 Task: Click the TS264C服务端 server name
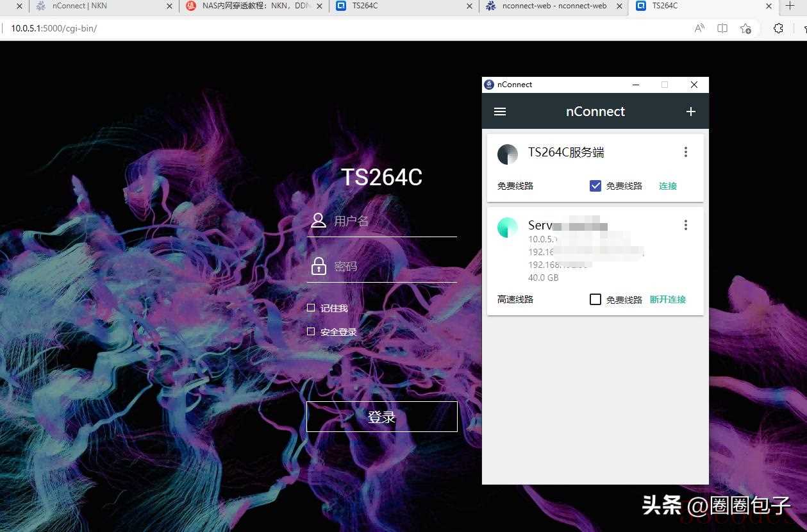pyautogui.click(x=566, y=152)
